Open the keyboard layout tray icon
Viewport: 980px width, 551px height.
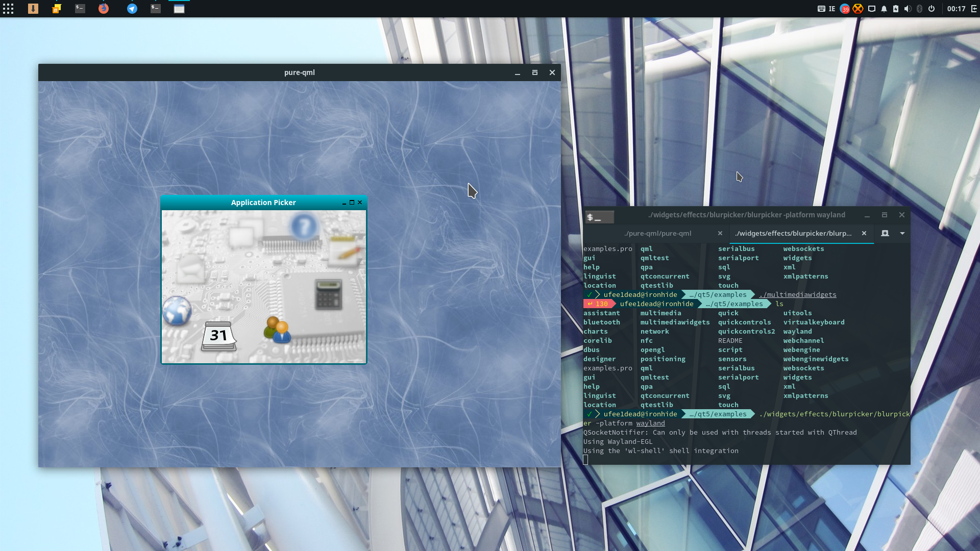click(821, 9)
